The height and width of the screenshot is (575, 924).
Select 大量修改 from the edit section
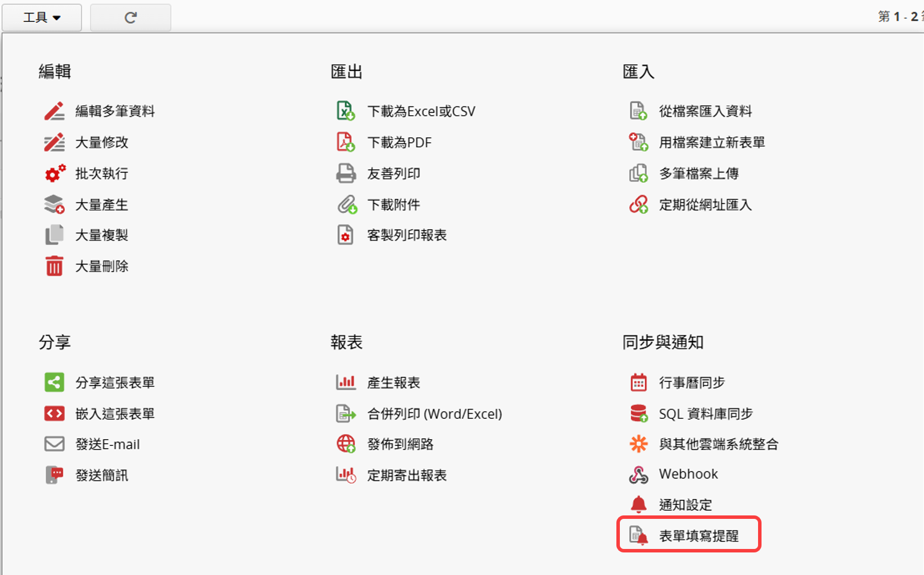(x=102, y=142)
